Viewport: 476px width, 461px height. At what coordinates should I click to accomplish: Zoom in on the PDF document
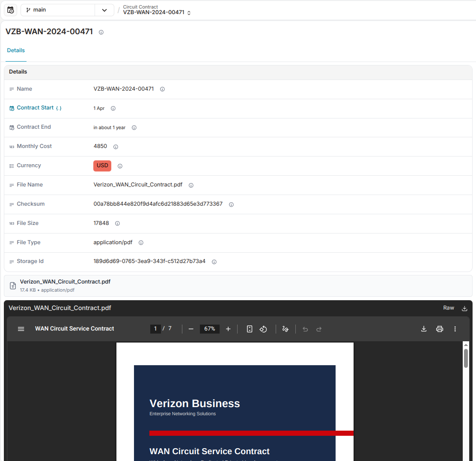click(228, 329)
